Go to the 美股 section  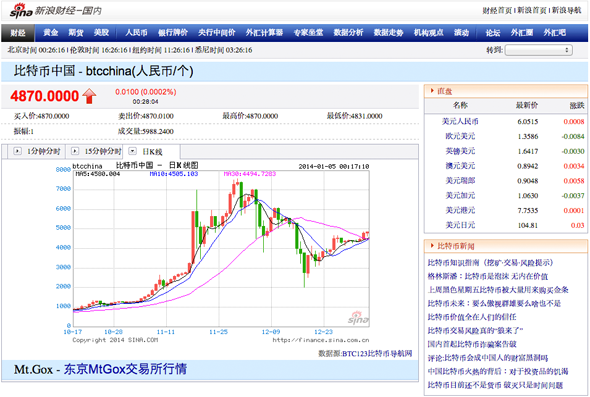101,33
